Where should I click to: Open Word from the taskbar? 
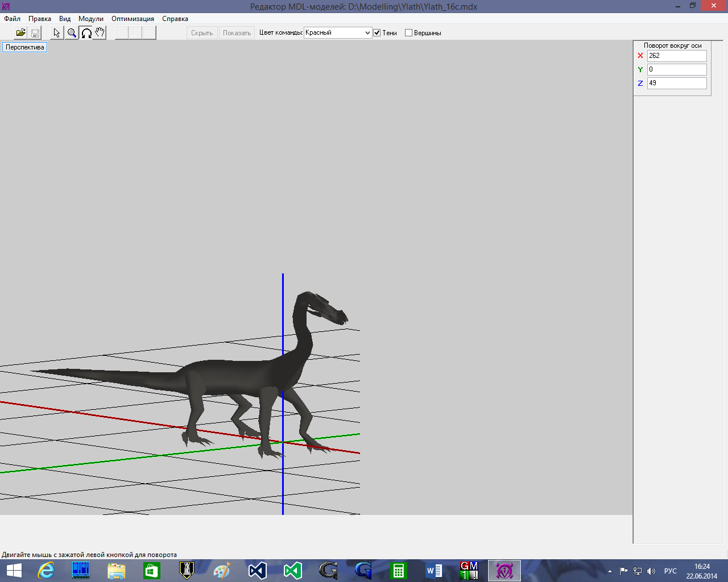coord(434,570)
